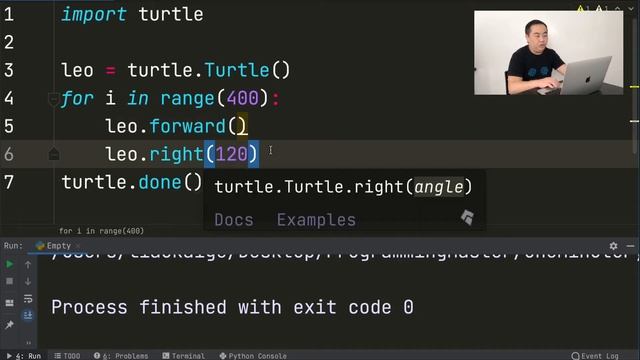Click line number 7 in gutter
Viewport: 640px width, 360px height.
tap(9, 182)
